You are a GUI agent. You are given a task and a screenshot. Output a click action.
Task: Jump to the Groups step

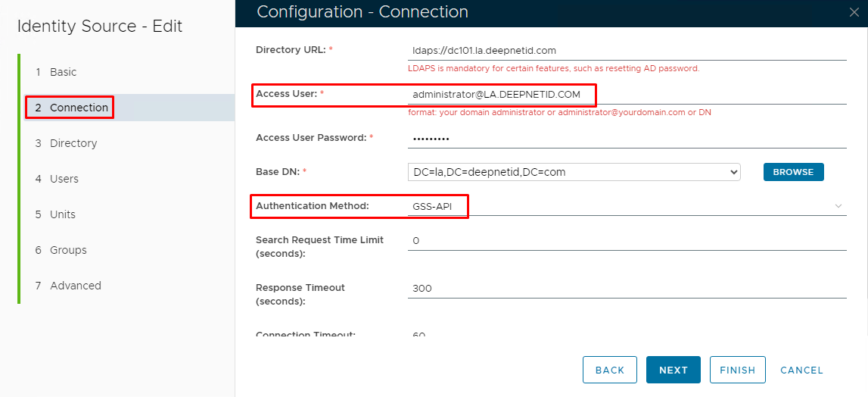tap(68, 250)
